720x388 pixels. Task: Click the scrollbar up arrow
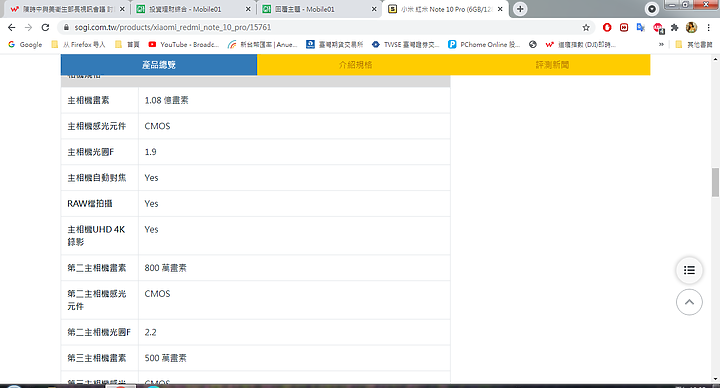pyautogui.click(x=715, y=59)
